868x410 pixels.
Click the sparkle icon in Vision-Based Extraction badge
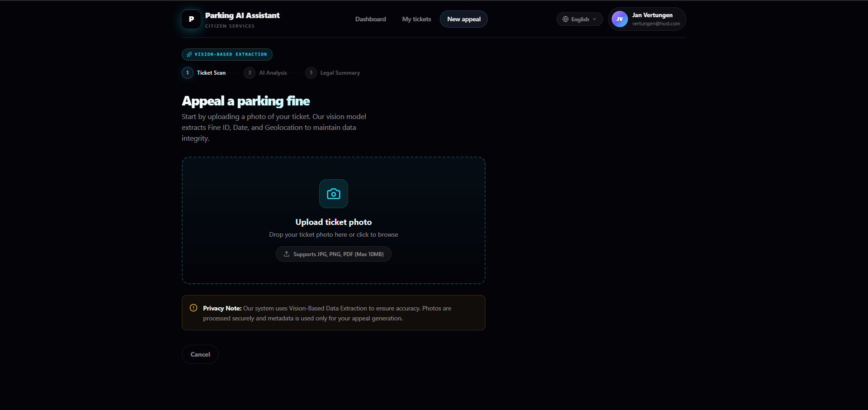point(189,54)
